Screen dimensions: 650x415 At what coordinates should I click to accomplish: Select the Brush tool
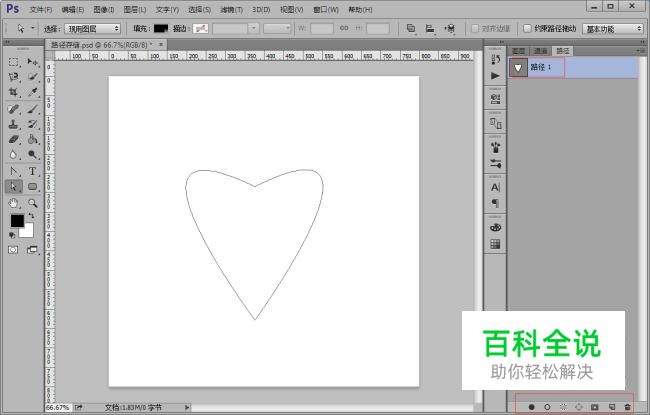[32, 109]
